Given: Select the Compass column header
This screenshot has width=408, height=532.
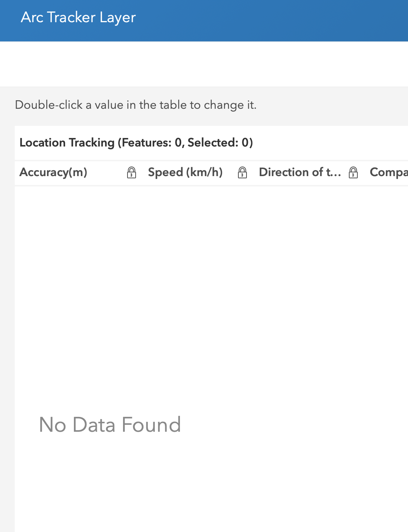Looking at the screenshot, I should (388, 172).
